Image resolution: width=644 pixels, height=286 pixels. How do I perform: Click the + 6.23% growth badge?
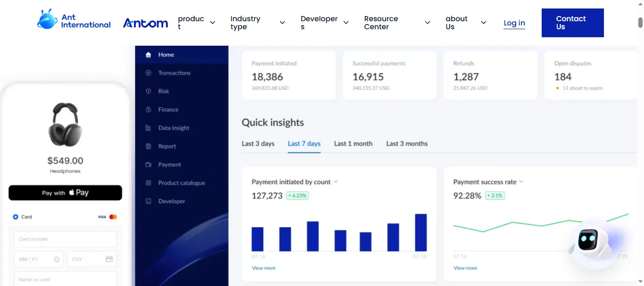pos(297,196)
